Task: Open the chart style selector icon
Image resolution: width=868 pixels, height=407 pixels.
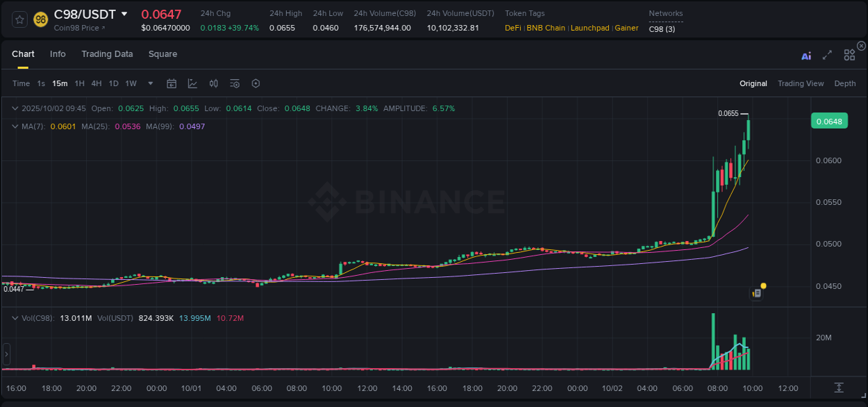Action: (192, 83)
